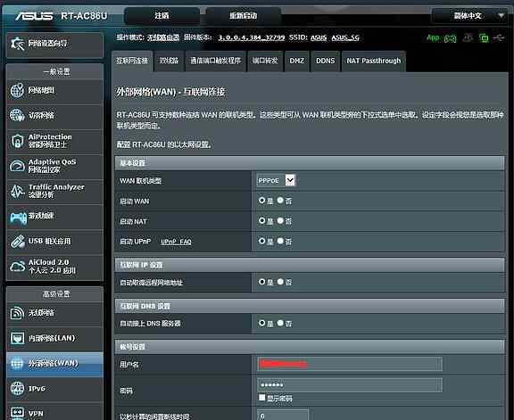Select the Traffic Analyzer icon
514x420 pixels.
point(17,191)
